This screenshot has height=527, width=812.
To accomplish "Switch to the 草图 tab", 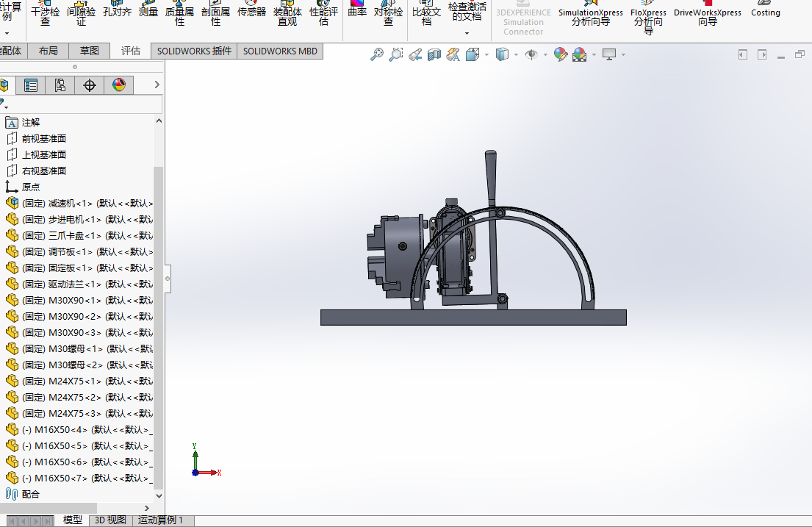I will [x=90, y=51].
